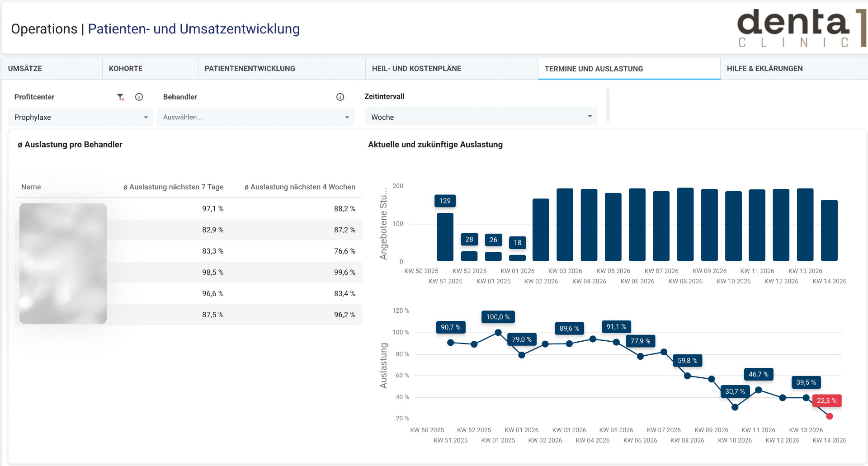Open Profitcenter info icon
The height and width of the screenshot is (466, 868).
pyautogui.click(x=139, y=97)
